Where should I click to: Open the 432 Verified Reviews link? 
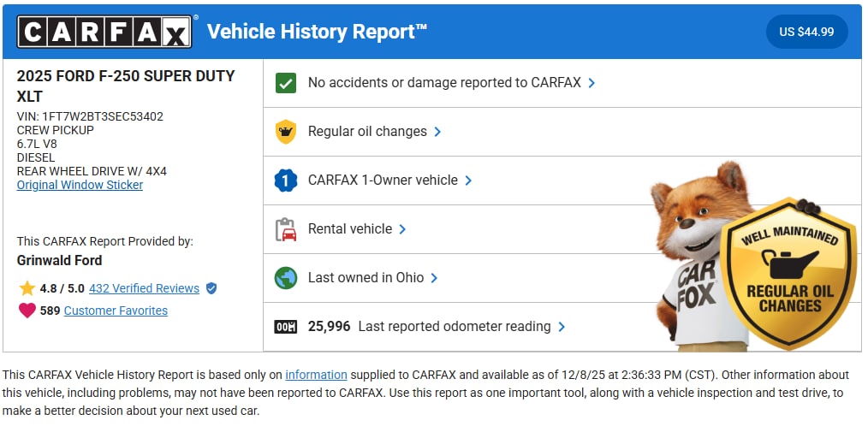click(144, 288)
